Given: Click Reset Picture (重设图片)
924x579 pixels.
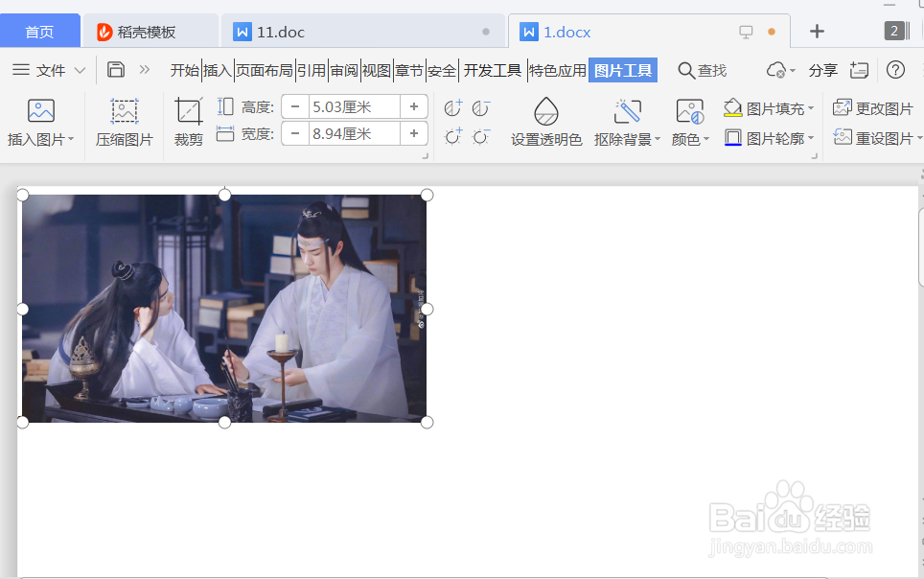Looking at the screenshot, I should (x=874, y=138).
